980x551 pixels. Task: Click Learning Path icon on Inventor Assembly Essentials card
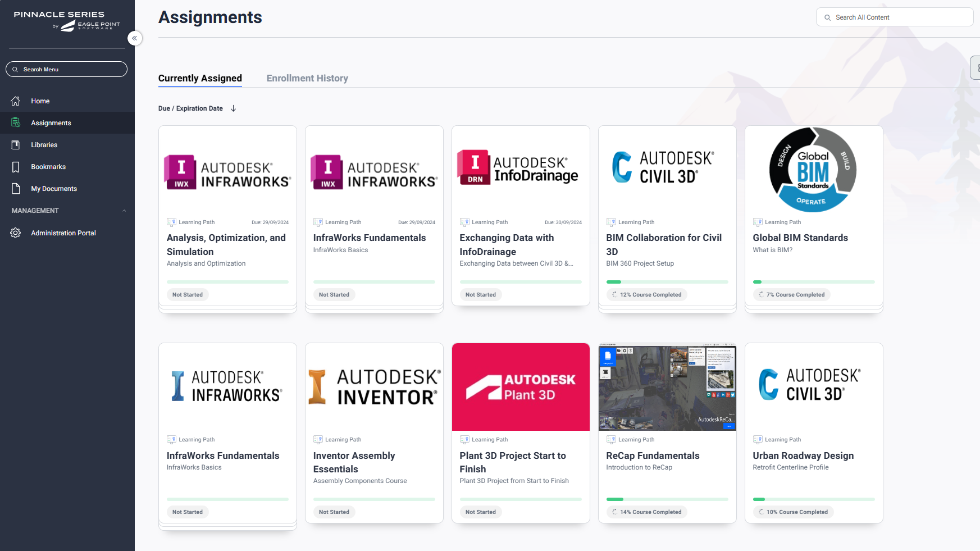[x=318, y=440]
